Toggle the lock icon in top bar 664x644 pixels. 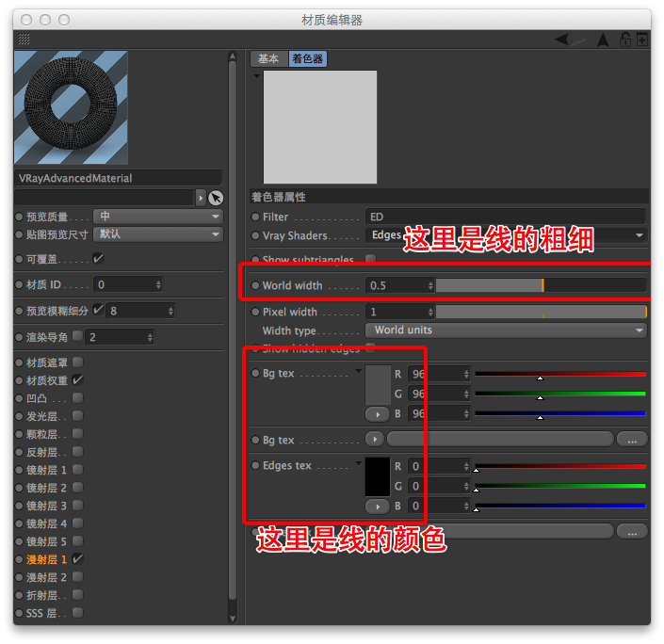pos(625,40)
